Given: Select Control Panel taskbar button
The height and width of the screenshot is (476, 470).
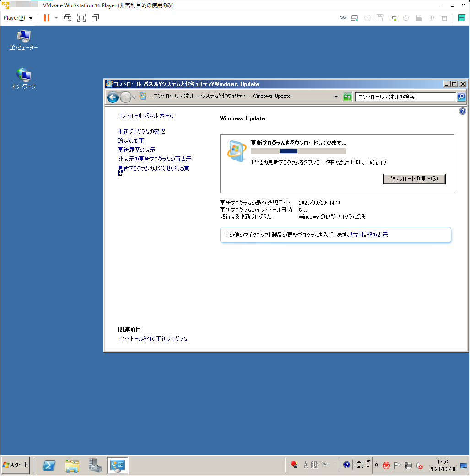Looking at the screenshot, I should [x=118, y=465].
